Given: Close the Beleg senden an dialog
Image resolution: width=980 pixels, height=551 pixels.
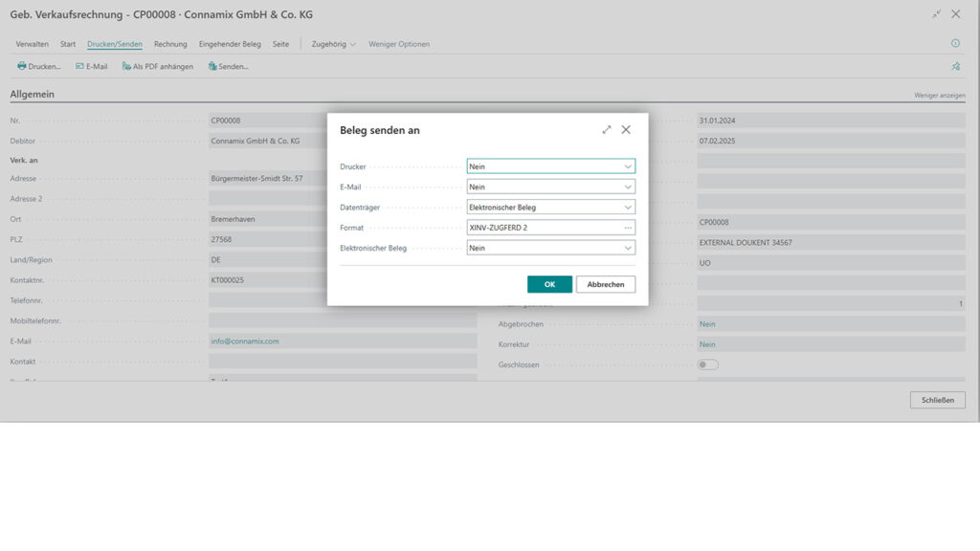Looking at the screenshot, I should [x=626, y=129].
